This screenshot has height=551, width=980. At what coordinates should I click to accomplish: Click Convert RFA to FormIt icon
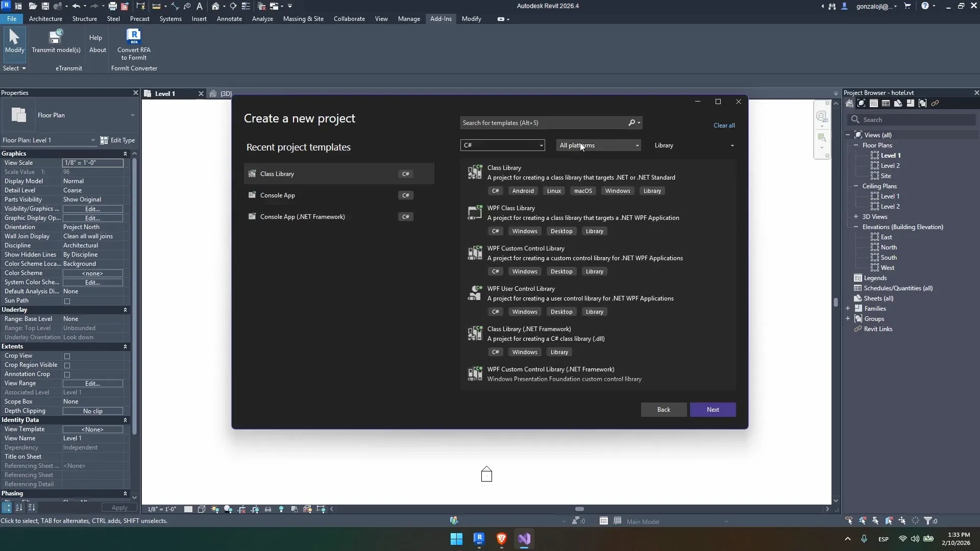(x=133, y=37)
